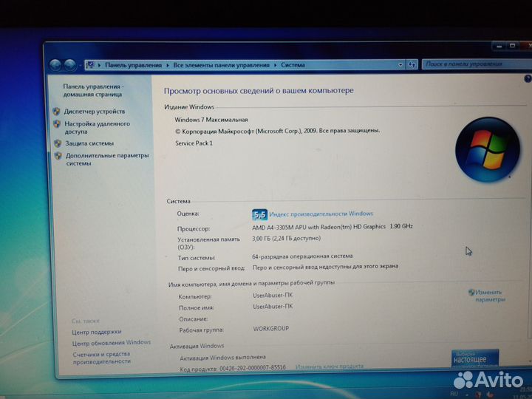Viewport: 532px width, 399px height.
Task: Click the Windows 7 Максимальная edition text
Action: (211, 120)
